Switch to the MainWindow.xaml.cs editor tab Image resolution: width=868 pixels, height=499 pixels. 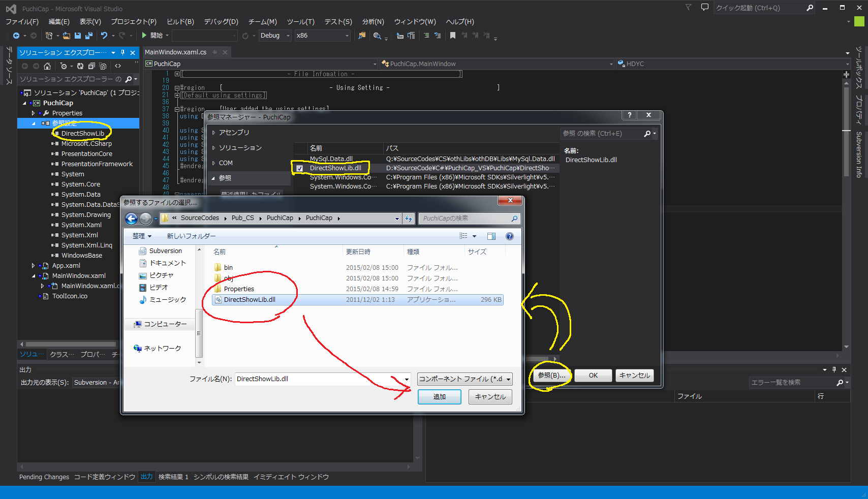tap(175, 52)
